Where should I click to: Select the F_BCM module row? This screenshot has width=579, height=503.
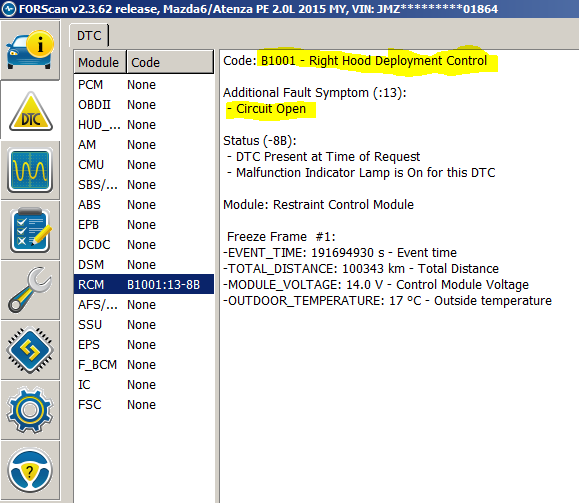pos(144,365)
